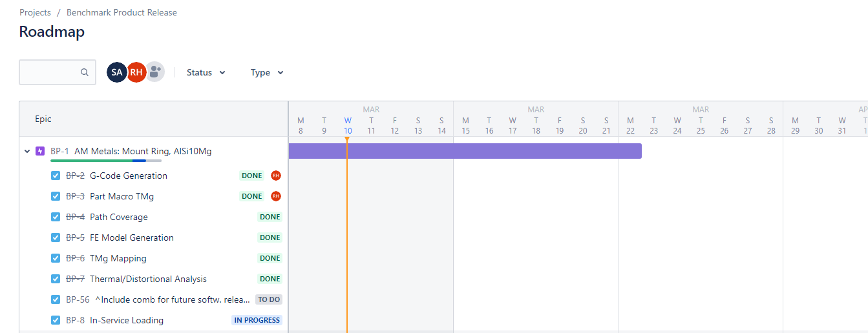Click the IN PROGRESS status on In-Service Loading
The image size is (868, 333).
[x=257, y=320]
